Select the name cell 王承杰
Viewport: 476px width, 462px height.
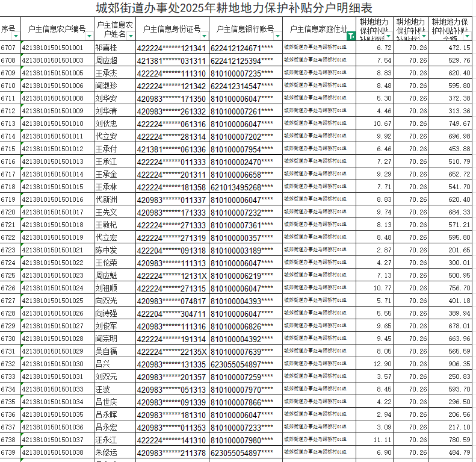tap(115, 73)
